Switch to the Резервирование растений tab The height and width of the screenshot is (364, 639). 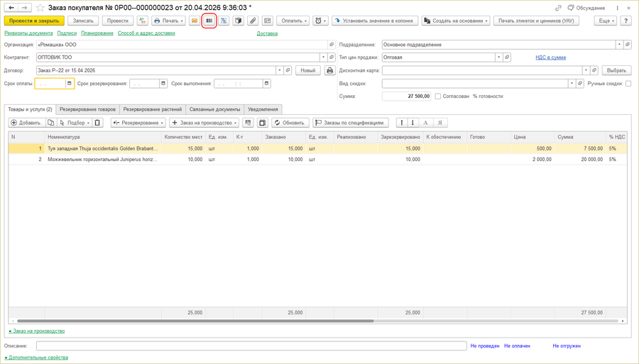coord(153,109)
